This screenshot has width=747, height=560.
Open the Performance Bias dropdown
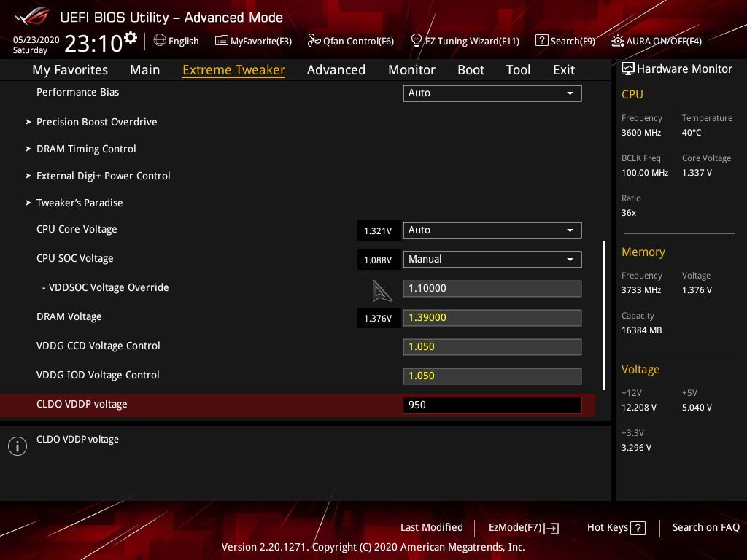pyautogui.click(x=492, y=93)
